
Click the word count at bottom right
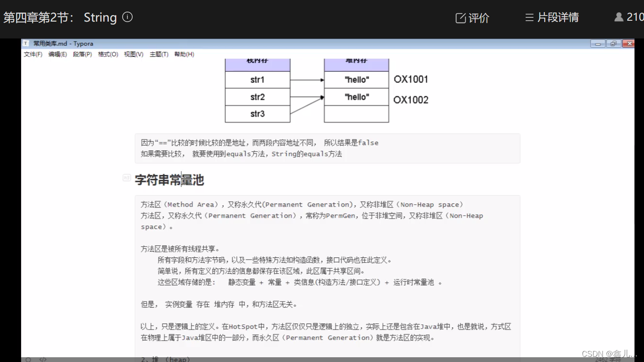607,359
